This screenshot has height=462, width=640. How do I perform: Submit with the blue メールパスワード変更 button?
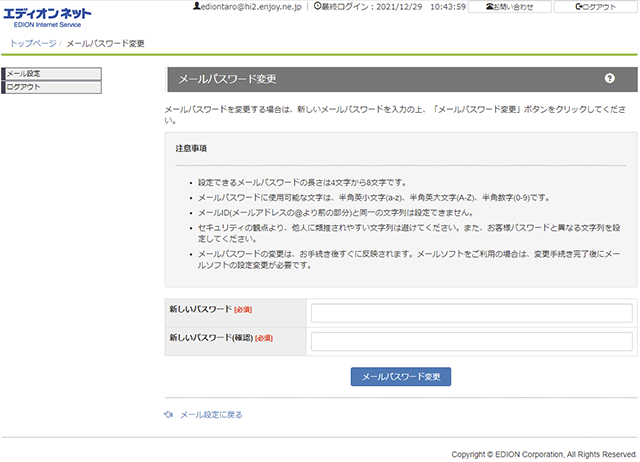[401, 376]
